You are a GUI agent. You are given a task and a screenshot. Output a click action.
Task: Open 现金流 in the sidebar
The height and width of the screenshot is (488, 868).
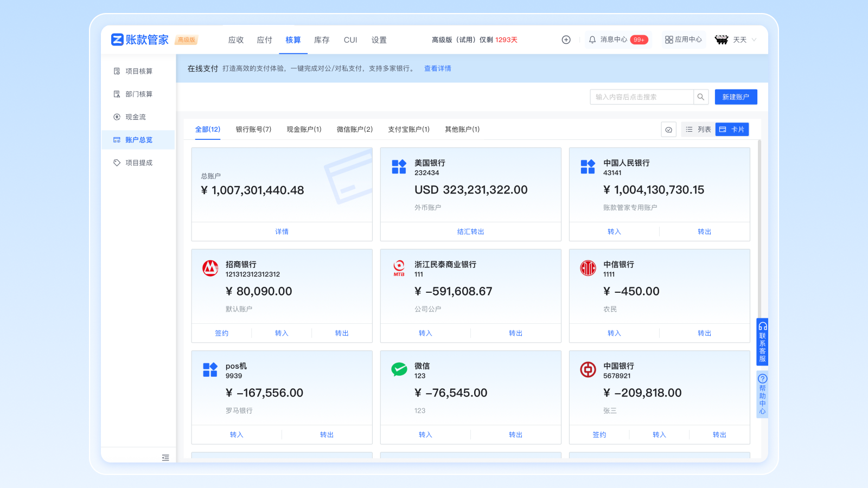(x=136, y=117)
